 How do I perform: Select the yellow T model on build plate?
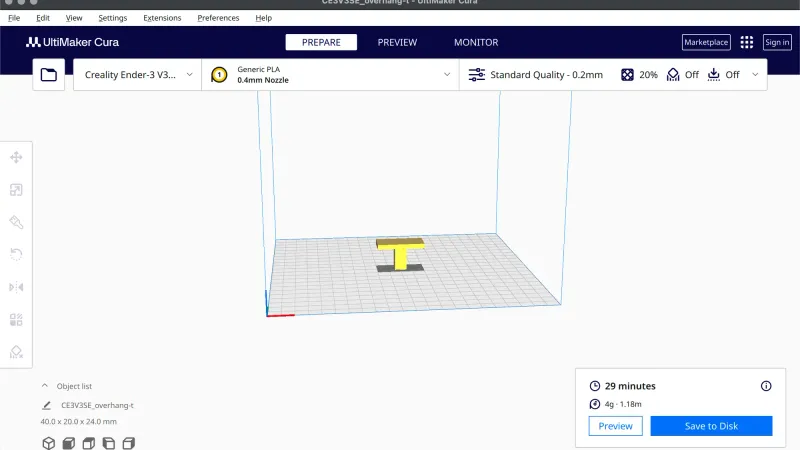tap(401, 253)
